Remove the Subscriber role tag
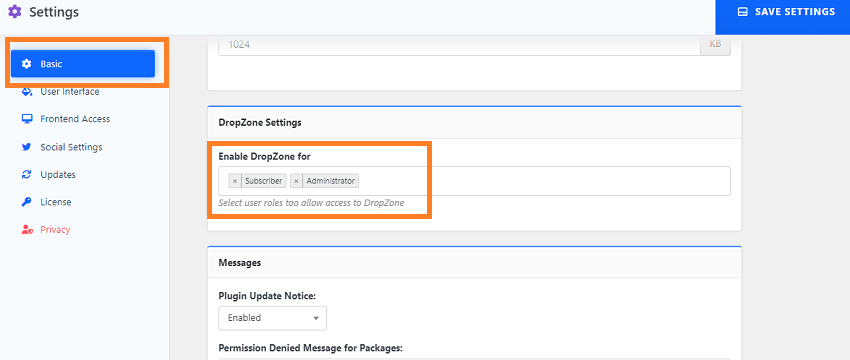 coord(235,181)
